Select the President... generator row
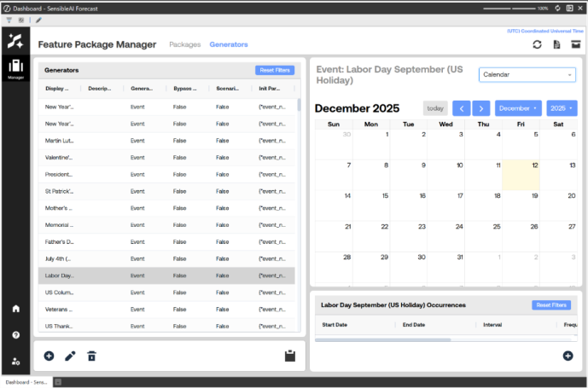This screenshot has width=588, height=388. click(x=166, y=174)
